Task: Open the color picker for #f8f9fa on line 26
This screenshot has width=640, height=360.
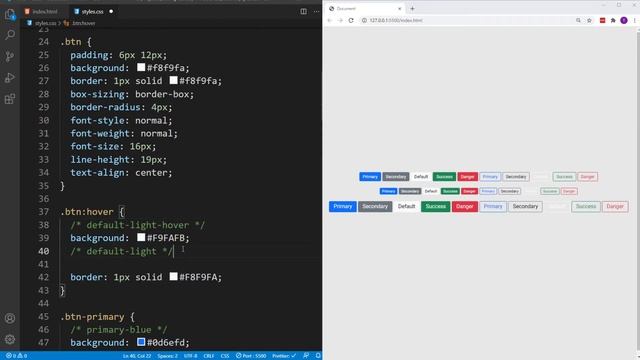Action: pos(141,67)
